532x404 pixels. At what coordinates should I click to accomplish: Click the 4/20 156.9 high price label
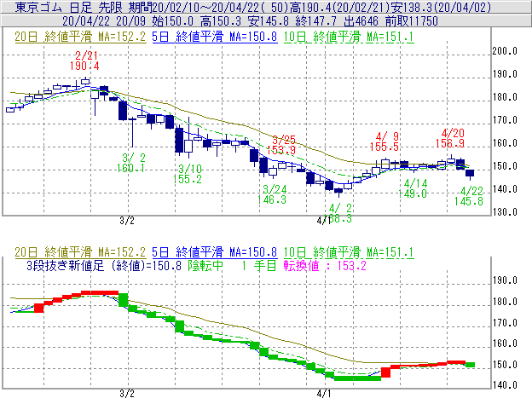[450, 138]
